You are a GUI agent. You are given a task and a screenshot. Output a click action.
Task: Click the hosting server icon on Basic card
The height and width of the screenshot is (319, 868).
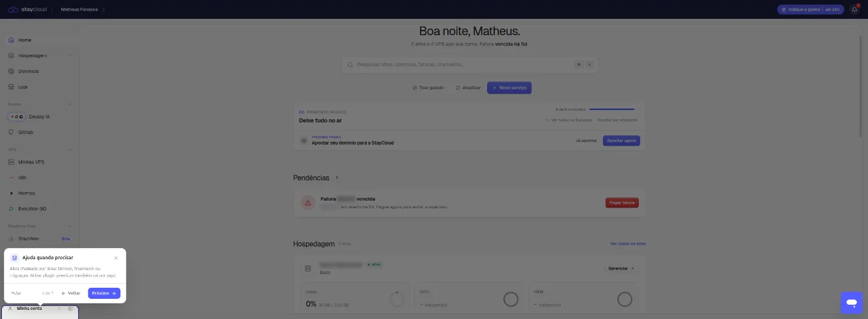pyautogui.click(x=307, y=268)
